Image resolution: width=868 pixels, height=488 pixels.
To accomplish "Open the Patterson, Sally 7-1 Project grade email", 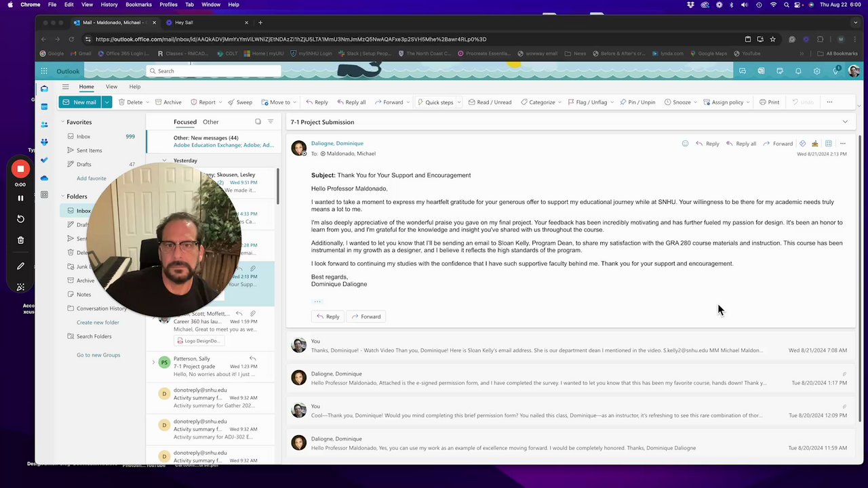I will (211, 366).
